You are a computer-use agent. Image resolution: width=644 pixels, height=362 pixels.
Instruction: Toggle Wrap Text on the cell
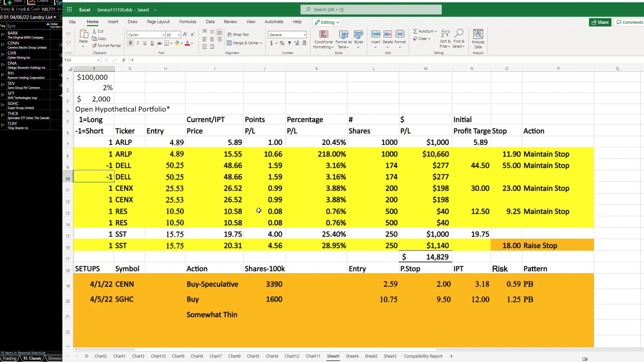[238, 35]
